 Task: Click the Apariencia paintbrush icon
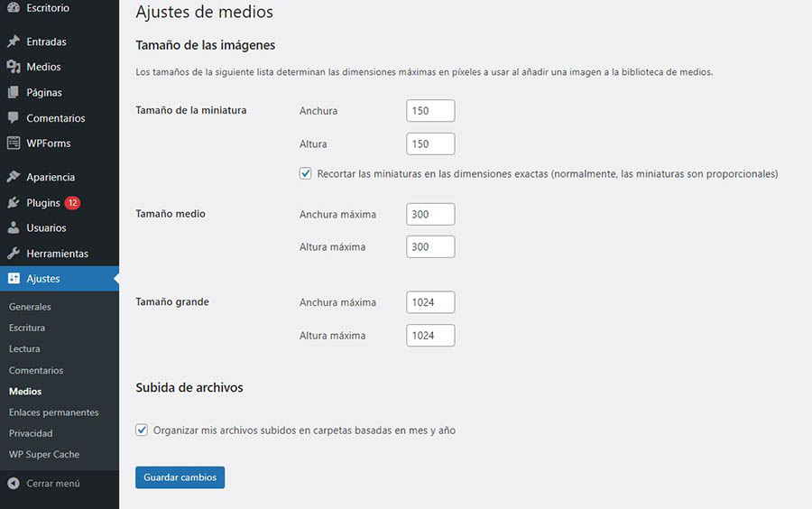14,177
